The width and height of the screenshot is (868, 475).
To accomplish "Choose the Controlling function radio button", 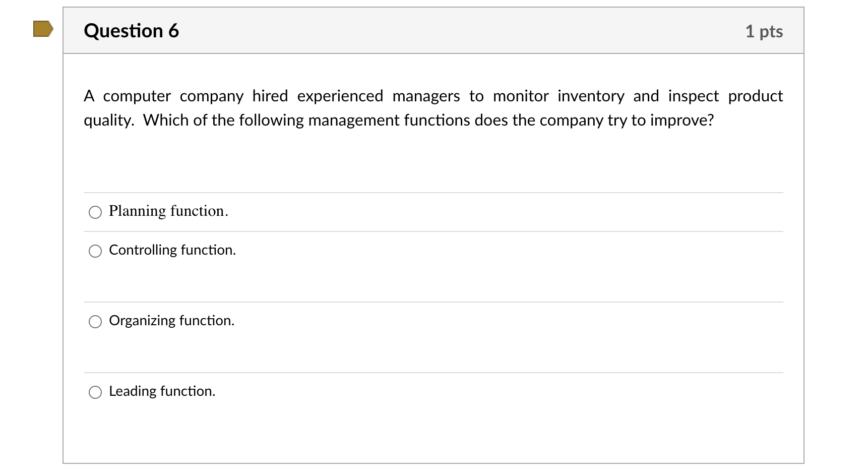I will tap(95, 251).
